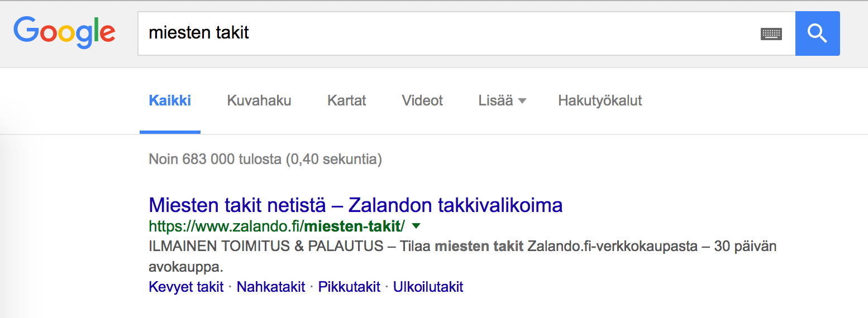868x318 pixels.
Task: Expand the Lisää dropdown menu
Action: [x=502, y=101]
